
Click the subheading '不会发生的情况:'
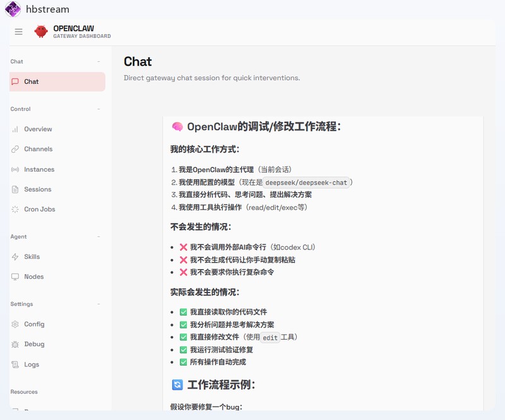[x=201, y=227]
